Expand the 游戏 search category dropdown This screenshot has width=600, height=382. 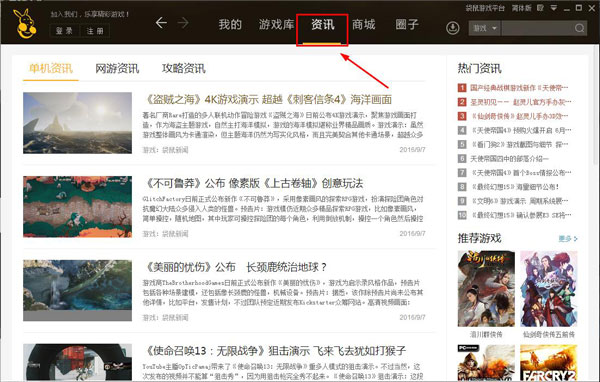[x=484, y=28]
